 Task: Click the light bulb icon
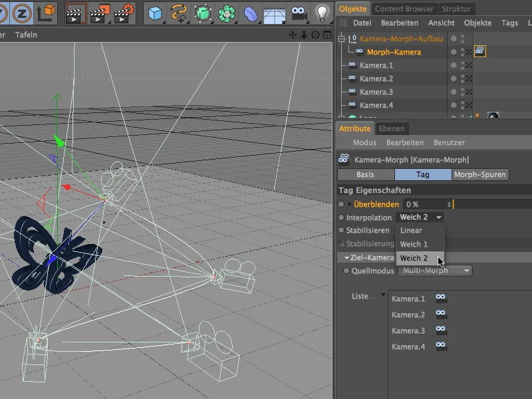click(323, 12)
